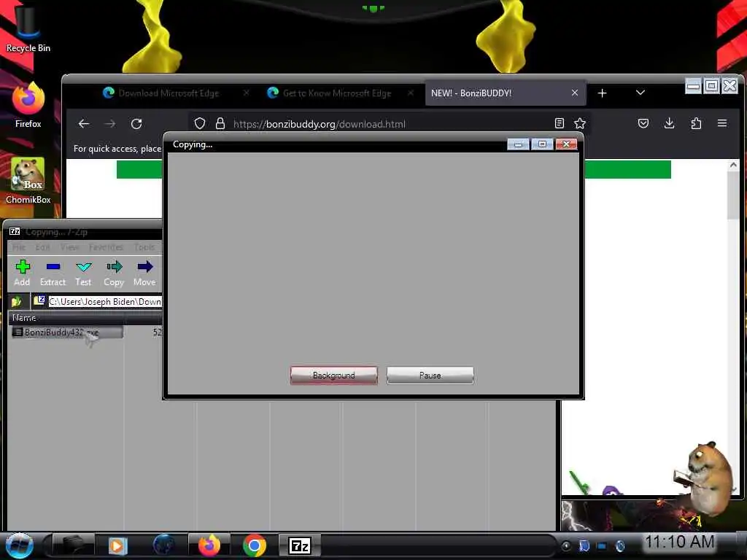Open the 7-Zip File menu

[18, 247]
